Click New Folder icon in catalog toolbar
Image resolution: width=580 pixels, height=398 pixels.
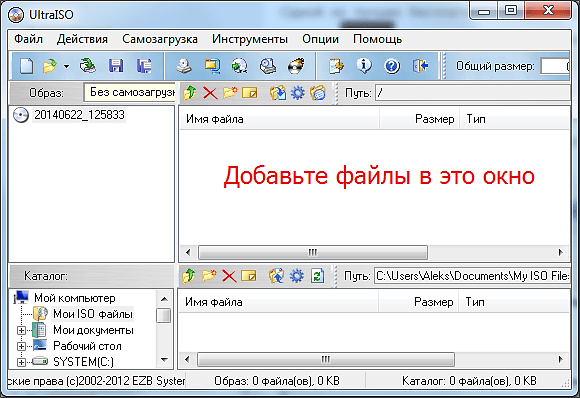(209, 276)
